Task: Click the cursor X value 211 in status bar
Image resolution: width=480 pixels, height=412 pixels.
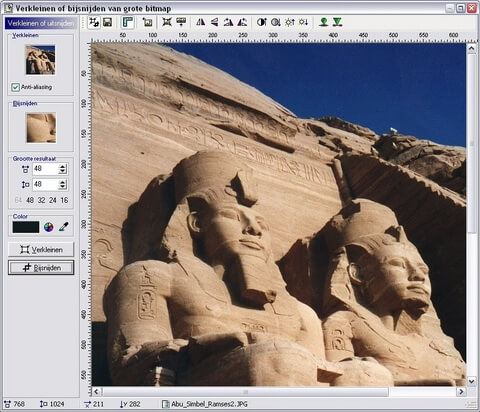Action: (x=98, y=404)
